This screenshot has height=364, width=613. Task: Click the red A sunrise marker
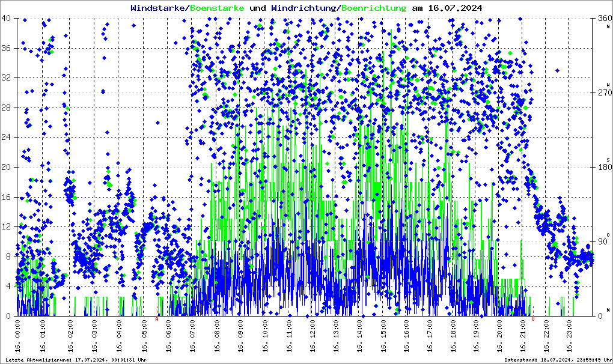[x=157, y=319]
